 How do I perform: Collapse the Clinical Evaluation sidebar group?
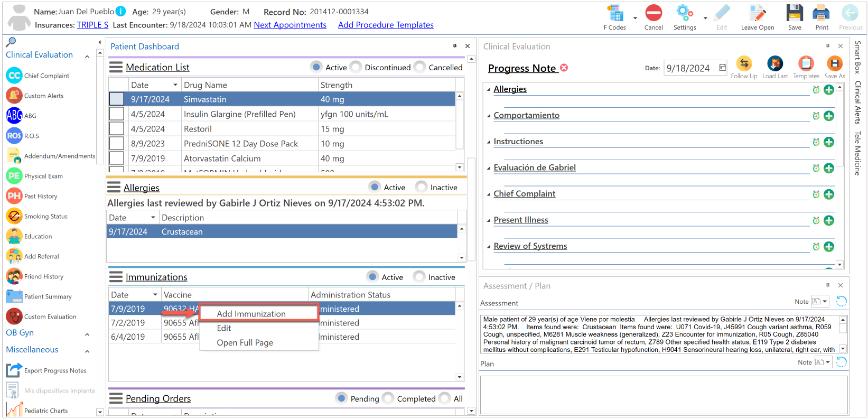[87, 55]
